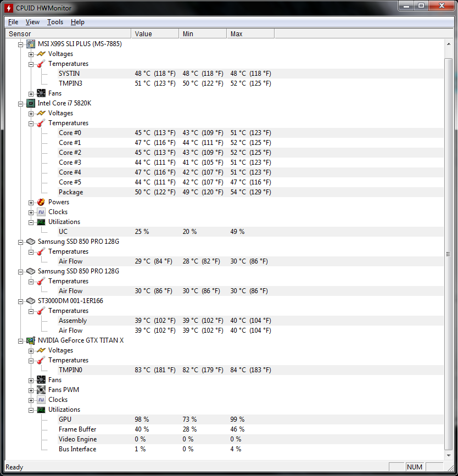The width and height of the screenshot is (458, 476).
Task: Click the scrollbar down arrow
Action: (449, 455)
